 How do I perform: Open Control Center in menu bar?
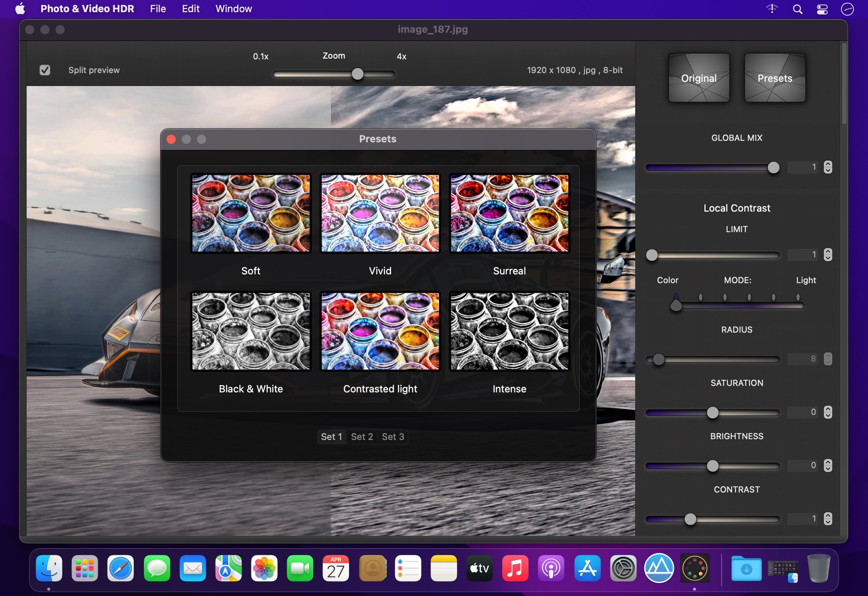pyautogui.click(x=822, y=9)
